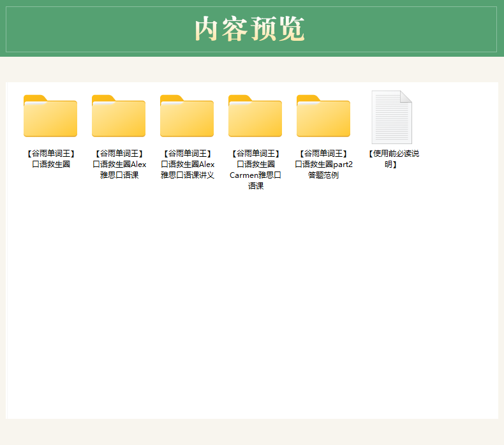This screenshot has height=445, width=504.
Task: Open folder icon for 口语救生圈Carmen雅思口语课
Action: pos(255,116)
